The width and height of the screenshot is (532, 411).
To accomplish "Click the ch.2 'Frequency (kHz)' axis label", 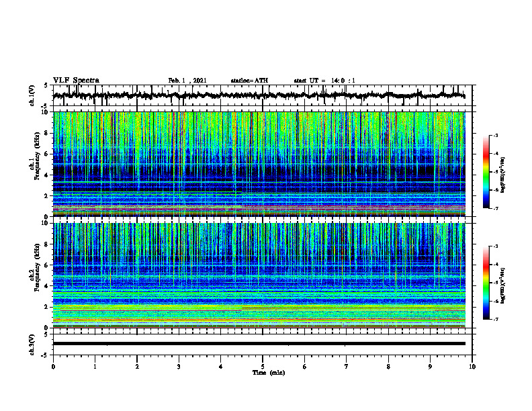I will pos(37,267).
